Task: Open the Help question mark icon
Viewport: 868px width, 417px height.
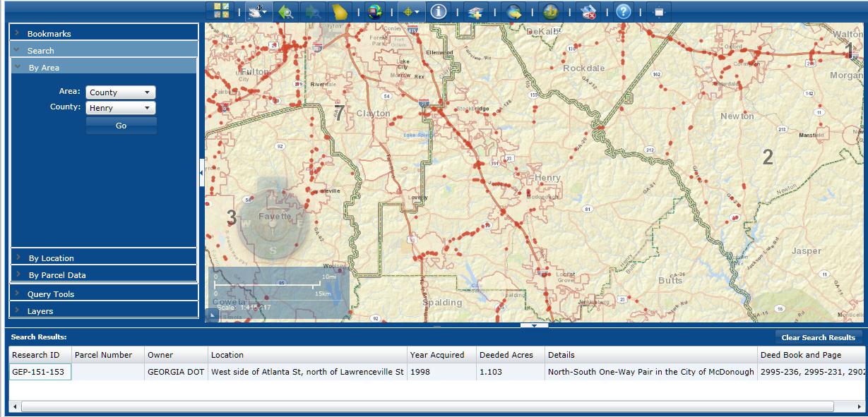Action: point(623,11)
